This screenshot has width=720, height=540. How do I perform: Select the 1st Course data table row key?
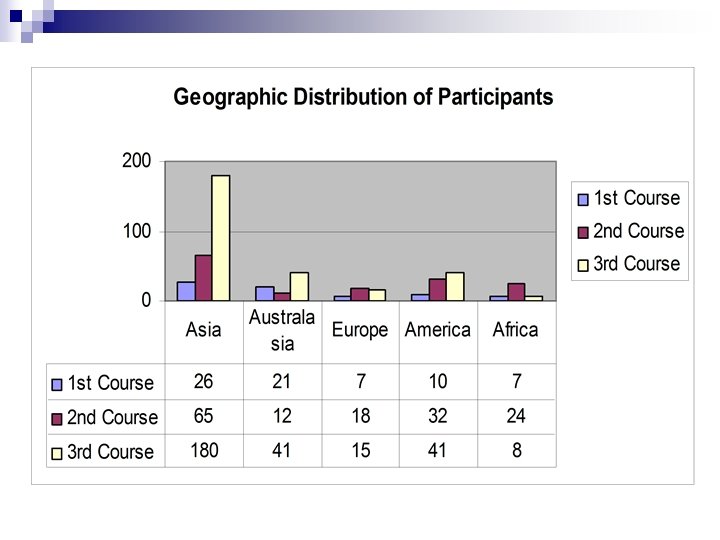coord(58,383)
